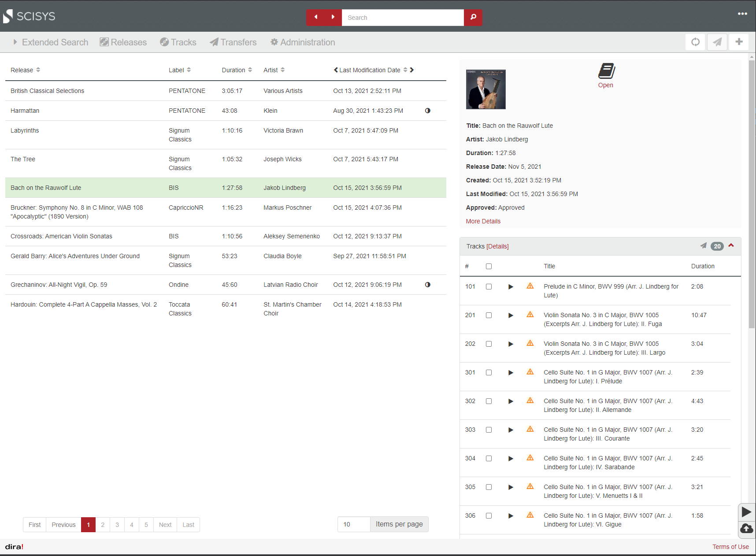The width and height of the screenshot is (756, 556).
Task: Check the box for track 202
Action: (x=489, y=344)
